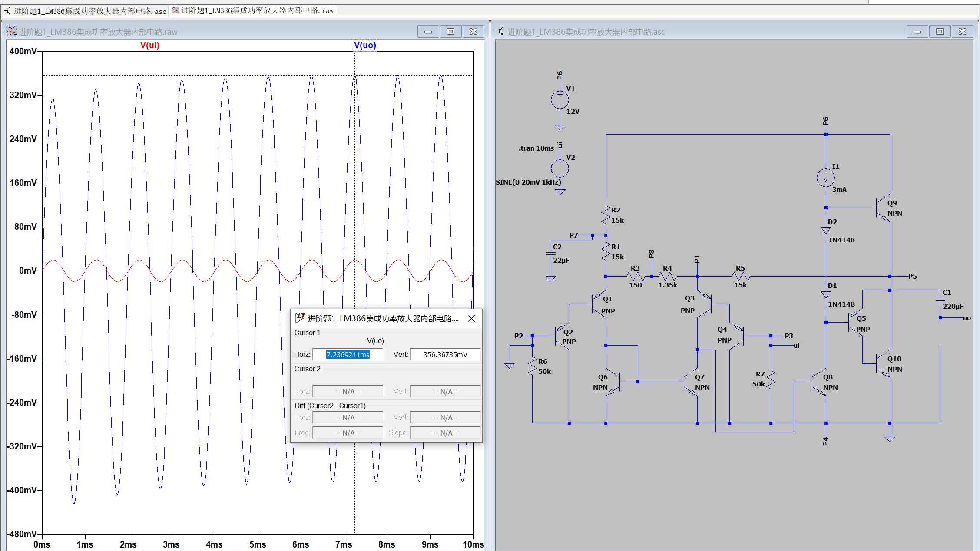Screen dimensions: 980x551
Task: Minimize the schematic editor window
Action: (917, 32)
